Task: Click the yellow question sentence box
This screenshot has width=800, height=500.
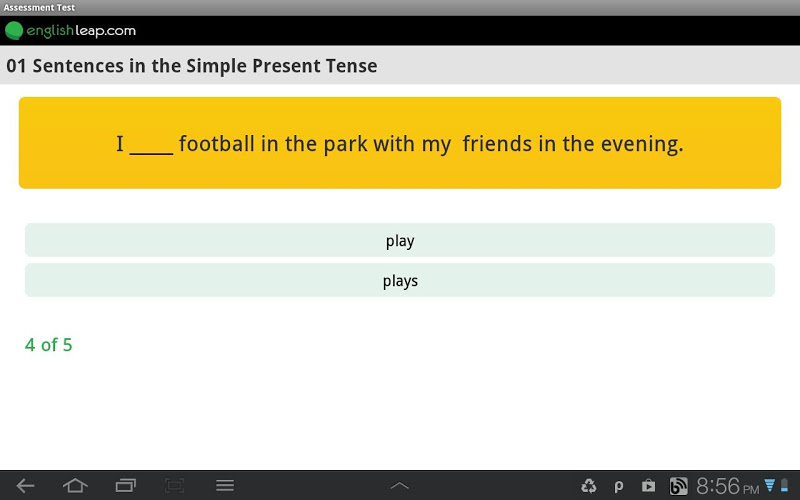Action: (400, 143)
